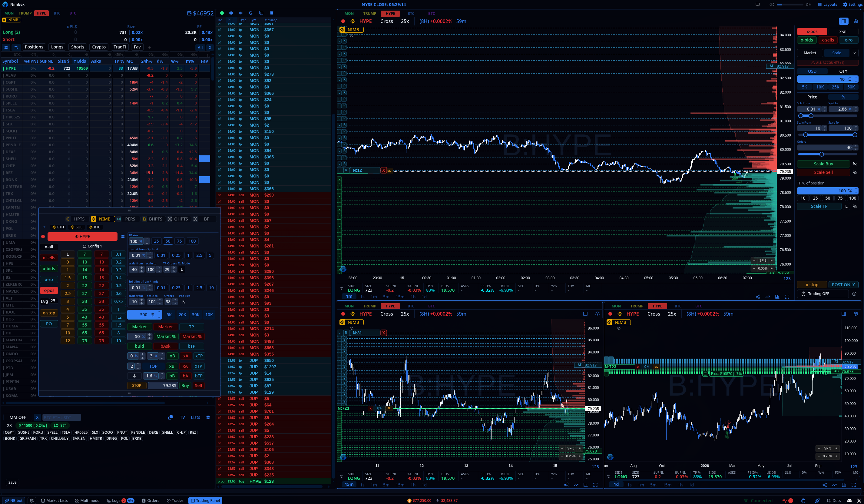Click 79.235 stop price field
Image resolution: width=864 pixels, height=504 pixels.
pos(163,386)
